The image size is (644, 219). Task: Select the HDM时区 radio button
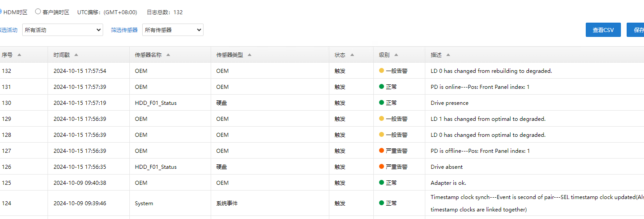point(1,12)
